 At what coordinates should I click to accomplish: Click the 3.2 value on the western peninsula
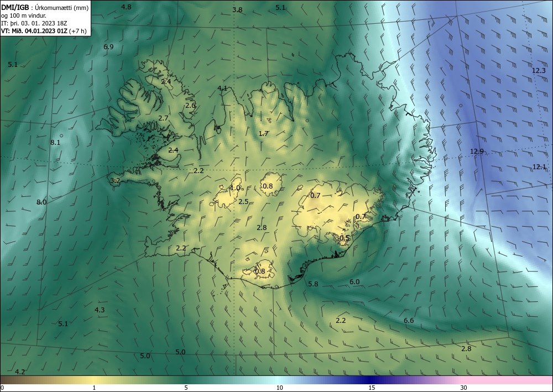pyautogui.click(x=116, y=181)
